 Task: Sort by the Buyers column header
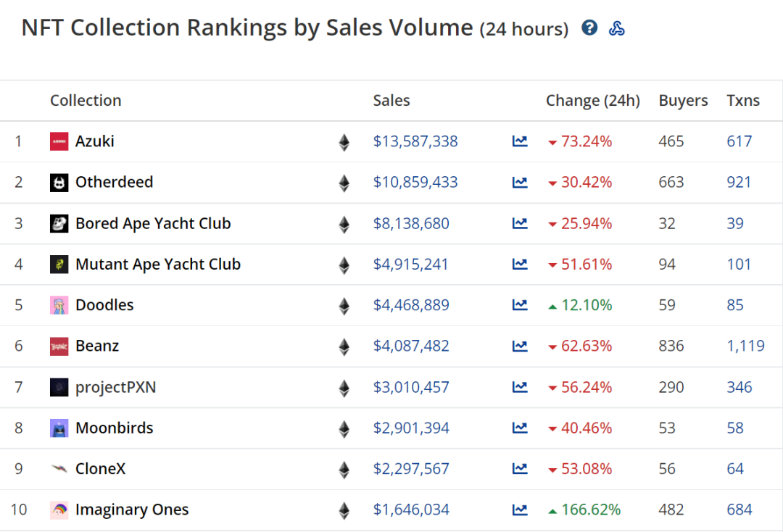(x=683, y=101)
